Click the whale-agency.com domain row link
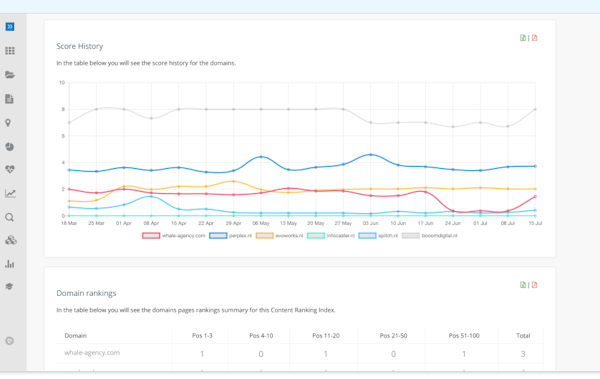The image size is (600, 379). 92,353
